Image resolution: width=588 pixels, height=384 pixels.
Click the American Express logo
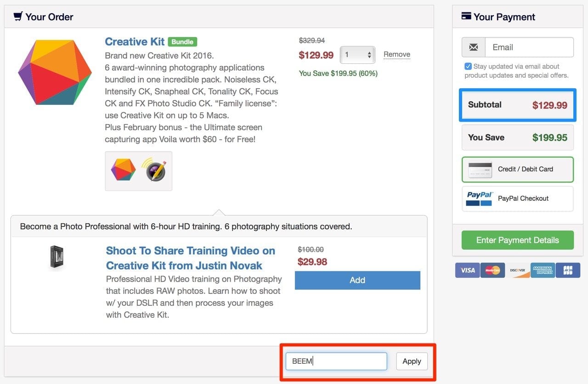point(543,270)
